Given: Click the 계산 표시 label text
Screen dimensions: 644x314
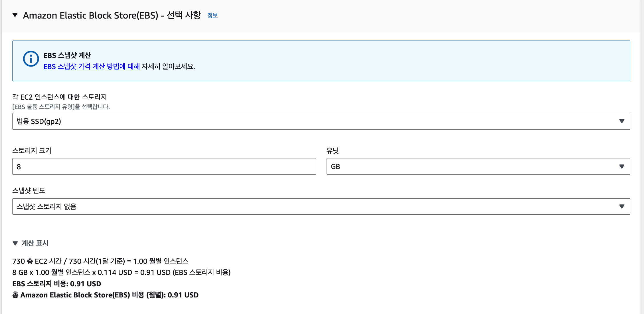Looking at the screenshot, I should [x=35, y=243].
